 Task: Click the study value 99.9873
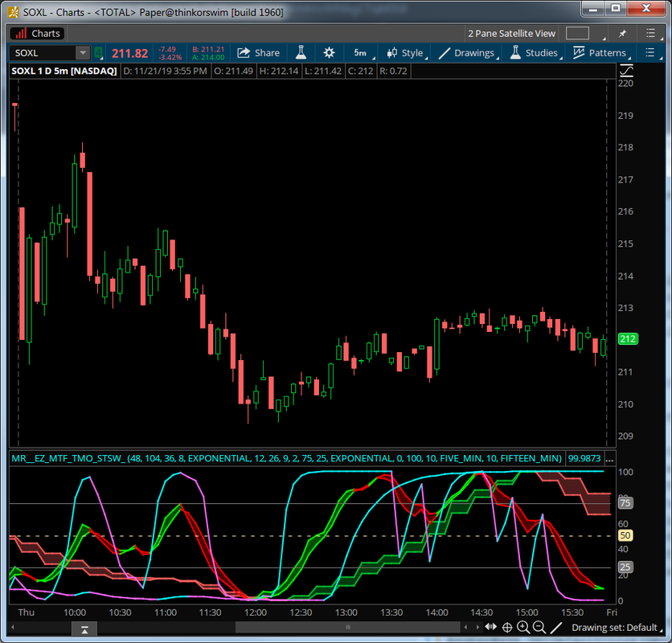pos(584,458)
